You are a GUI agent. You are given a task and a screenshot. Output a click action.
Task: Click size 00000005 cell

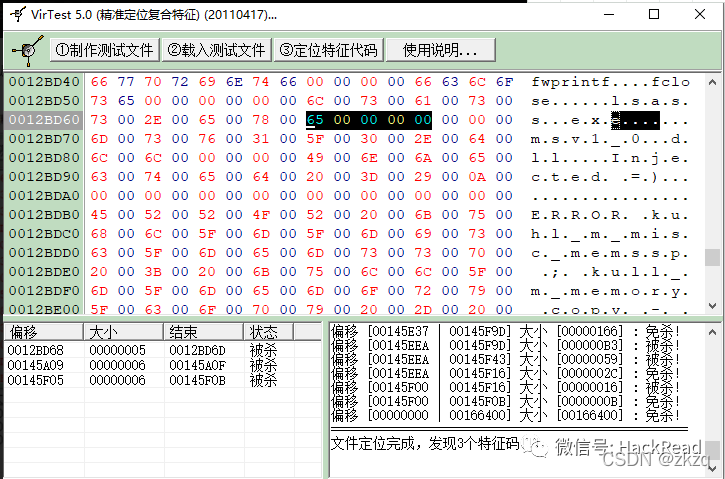(x=117, y=350)
